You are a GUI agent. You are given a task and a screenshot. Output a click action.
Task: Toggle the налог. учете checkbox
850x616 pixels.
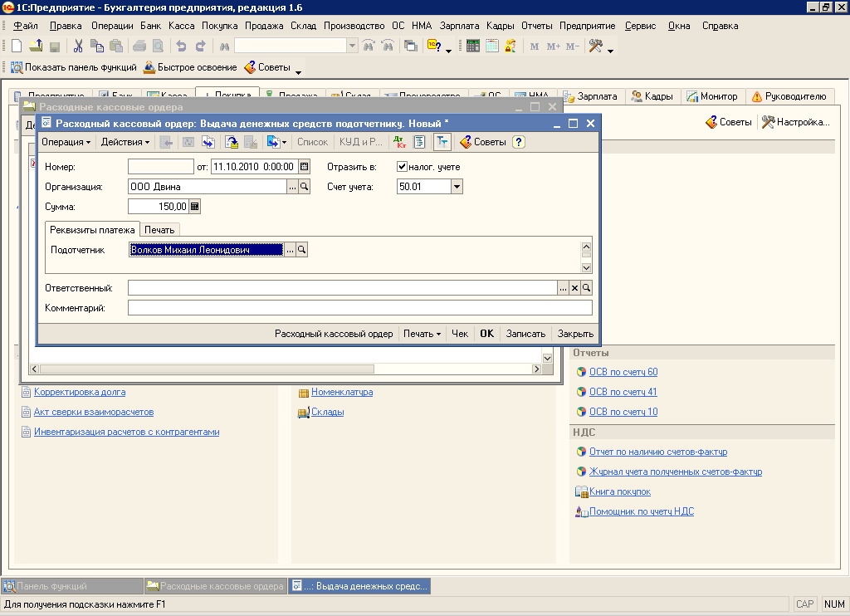(x=402, y=167)
